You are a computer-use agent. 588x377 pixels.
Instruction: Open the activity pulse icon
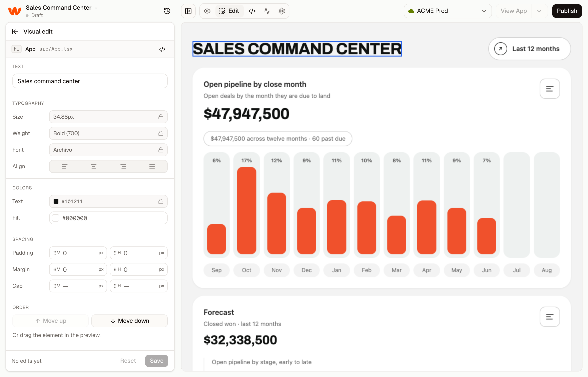pos(267,11)
